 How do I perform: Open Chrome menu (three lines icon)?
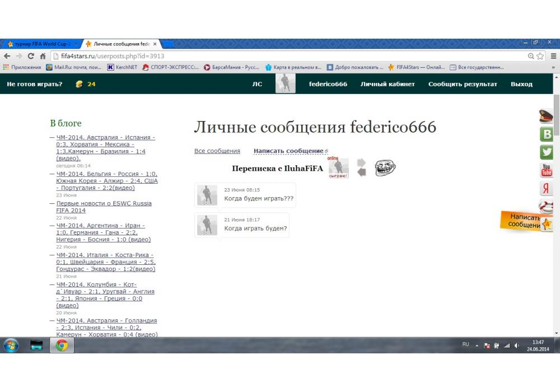pos(553,56)
